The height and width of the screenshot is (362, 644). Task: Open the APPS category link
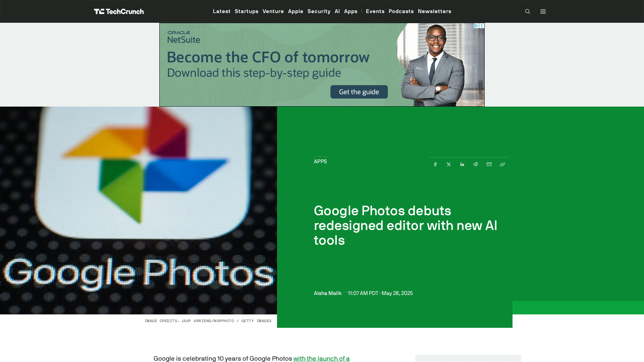pyautogui.click(x=320, y=162)
